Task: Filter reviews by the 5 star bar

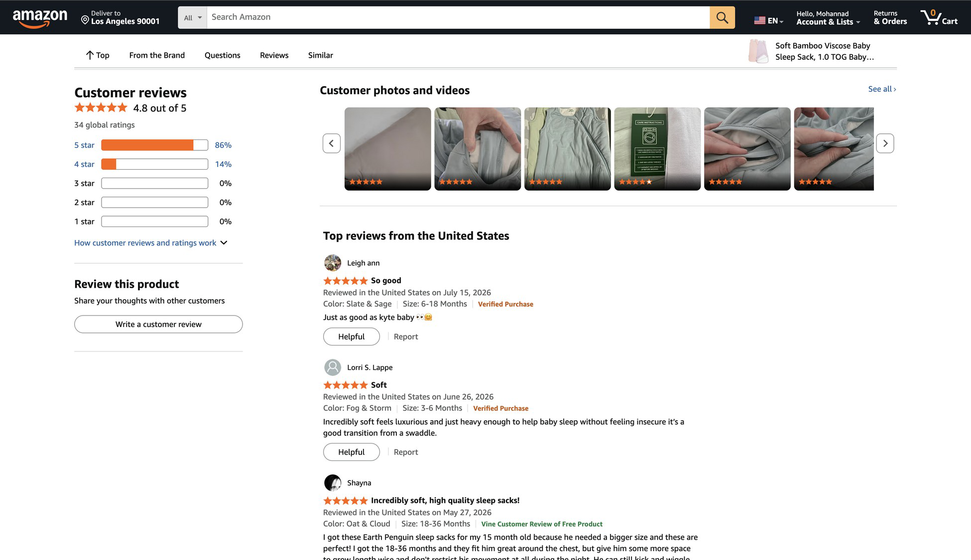Action: [x=154, y=145]
